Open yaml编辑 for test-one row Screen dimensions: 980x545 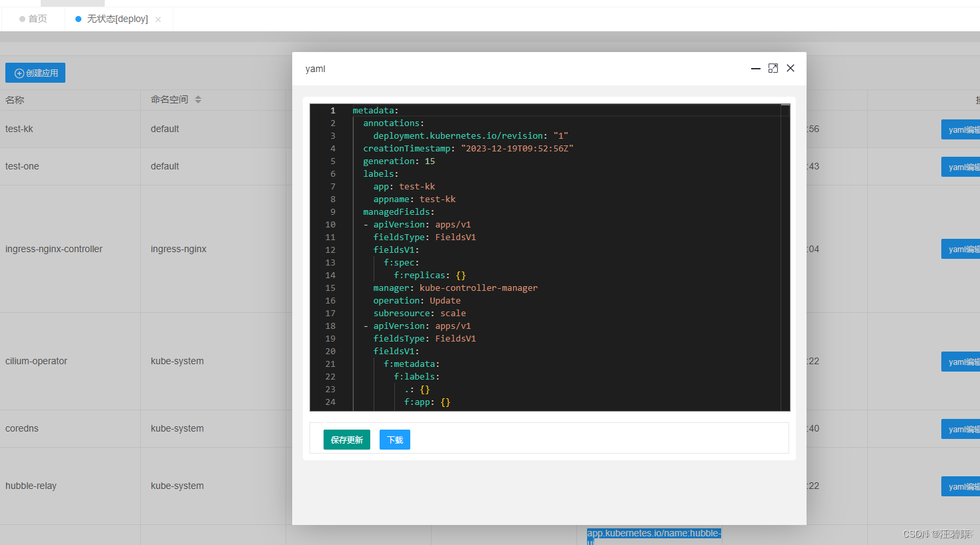(961, 167)
